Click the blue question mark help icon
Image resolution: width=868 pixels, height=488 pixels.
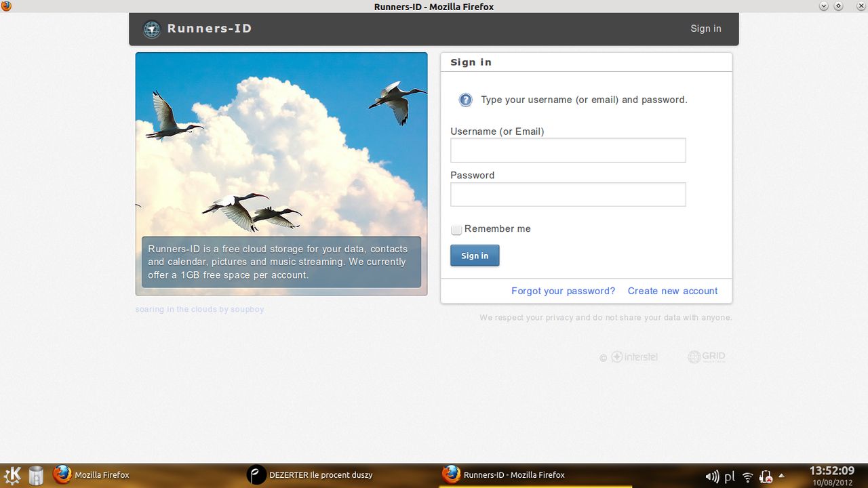(x=465, y=100)
